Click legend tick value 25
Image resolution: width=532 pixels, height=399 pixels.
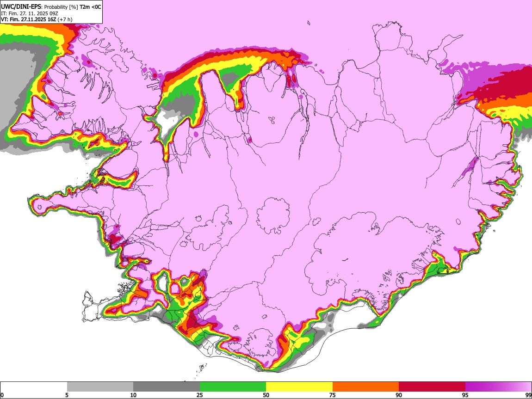(200, 395)
